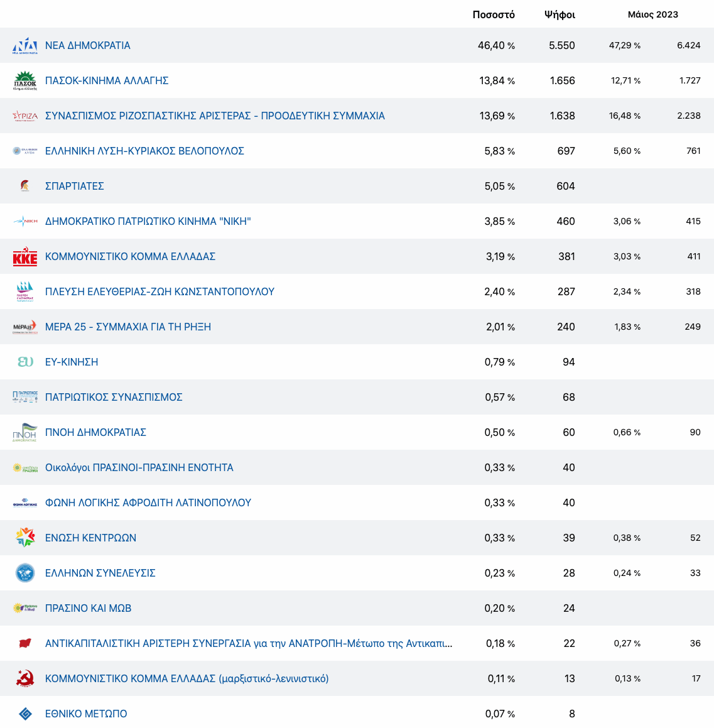Open Οικολόγοι ΠΡΑΣΙΝΟΙ-ΠΡΑΣΙΝΗ ΕΝΟΤΗΤΑ link

point(139,467)
